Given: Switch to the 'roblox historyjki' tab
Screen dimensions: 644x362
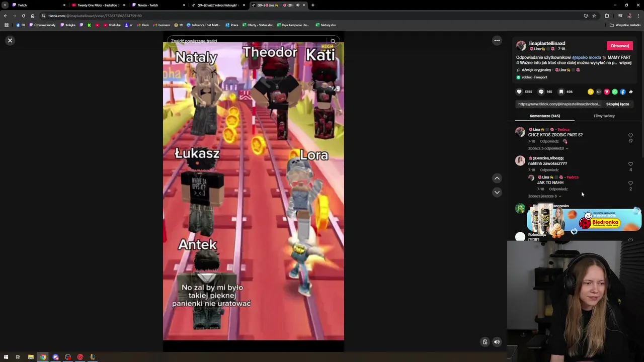Looking at the screenshot, I should (217, 5).
